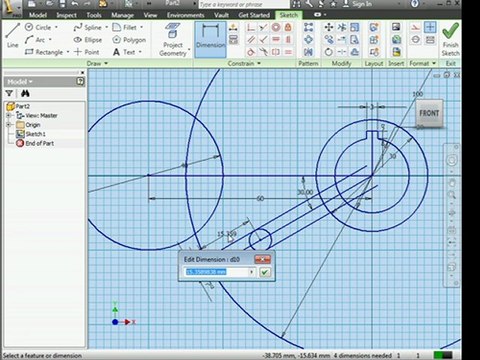Switch to the Inspect ribbon tab
Viewport: 480px width, 360px height.
pos(66,15)
